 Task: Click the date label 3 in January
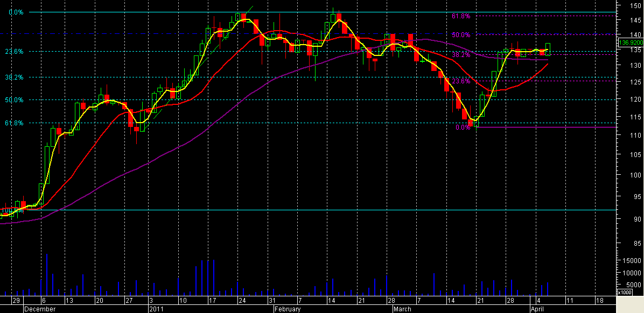click(x=151, y=300)
